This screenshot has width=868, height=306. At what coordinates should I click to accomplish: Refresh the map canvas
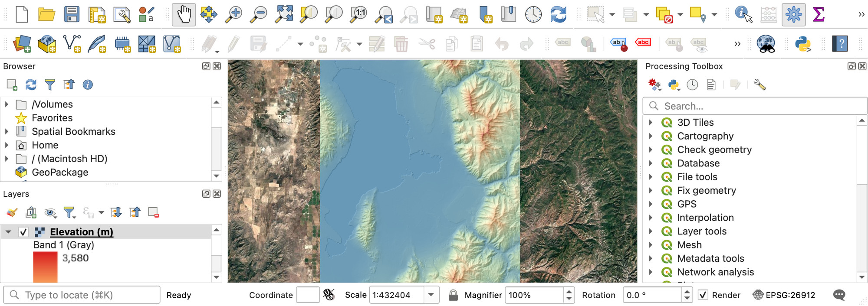(559, 14)
